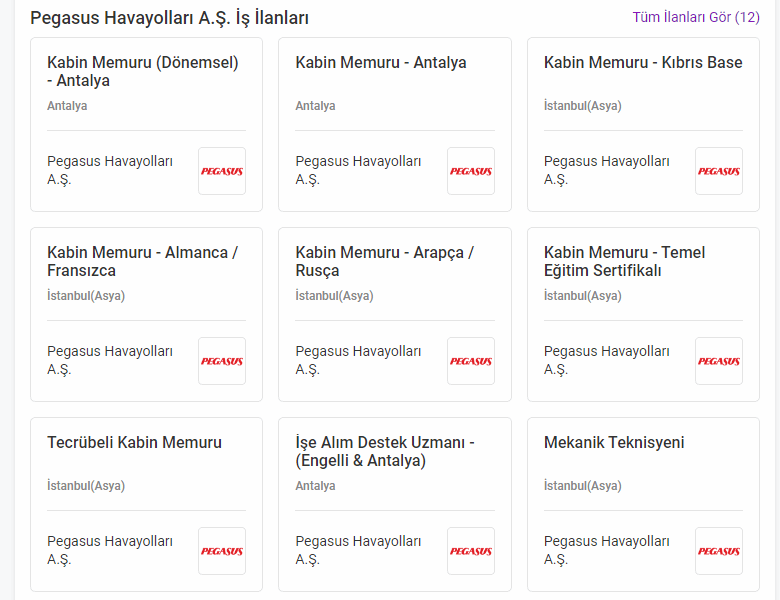Open İşe Alım Destek Uzmanı listing
The height and width of the screenshot is (600, 780).
(385, 451)
